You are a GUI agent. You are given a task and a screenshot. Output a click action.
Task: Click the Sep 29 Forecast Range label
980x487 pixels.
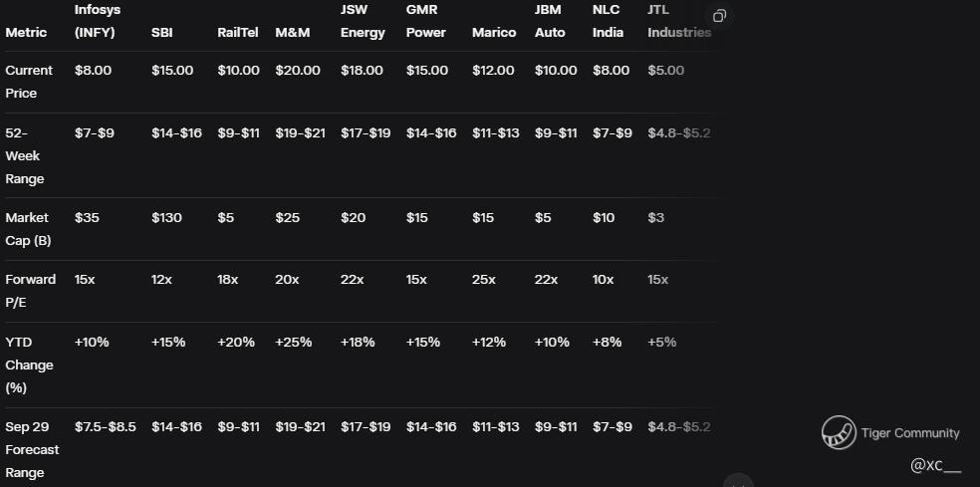(32, 449)
